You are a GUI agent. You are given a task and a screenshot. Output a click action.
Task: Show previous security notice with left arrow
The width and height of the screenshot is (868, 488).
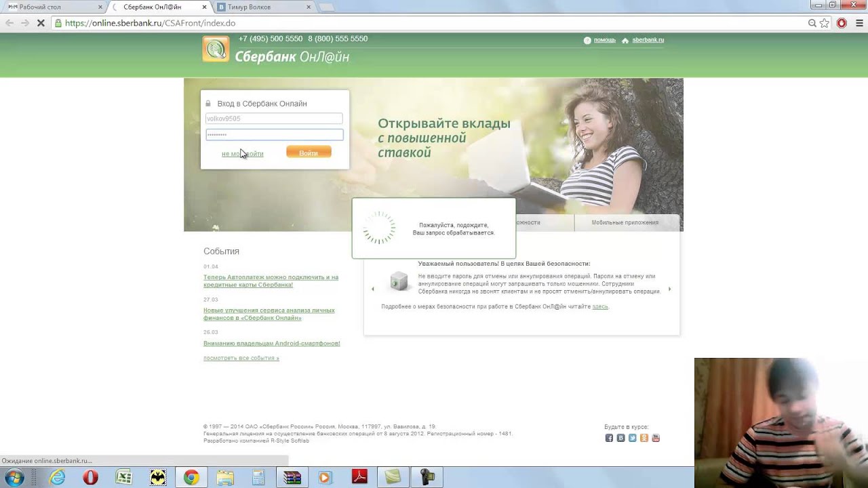[x=372, y=289]
